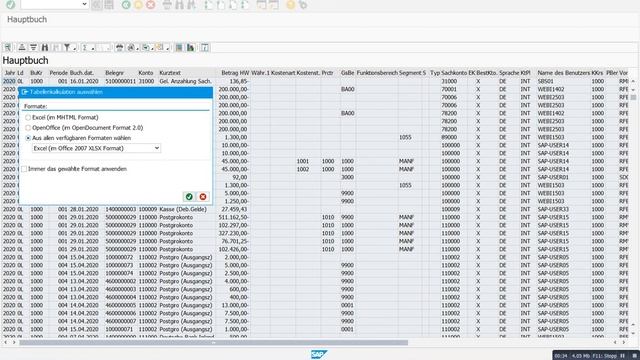Click into the transaction command field
Viewport: 640px width, 360px height.
51,4
